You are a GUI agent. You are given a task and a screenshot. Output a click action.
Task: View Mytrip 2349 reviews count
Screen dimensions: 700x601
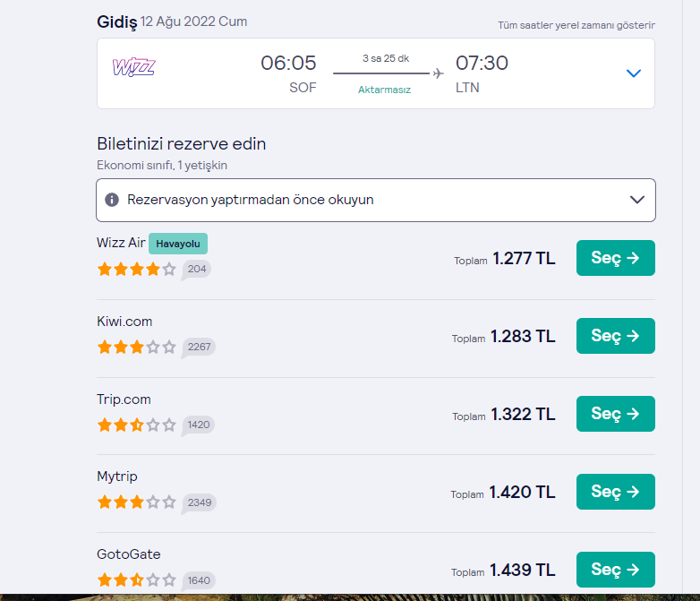click(x=199, y=502)
